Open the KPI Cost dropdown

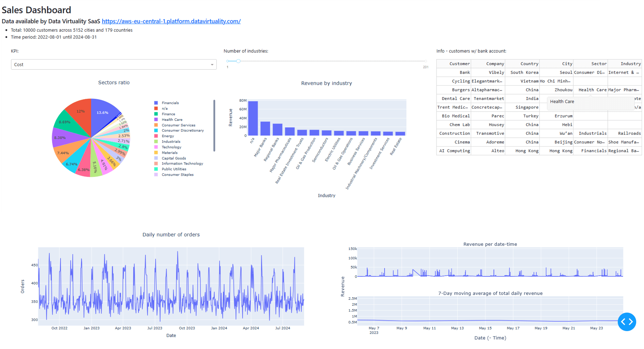[x=111, y=64]
